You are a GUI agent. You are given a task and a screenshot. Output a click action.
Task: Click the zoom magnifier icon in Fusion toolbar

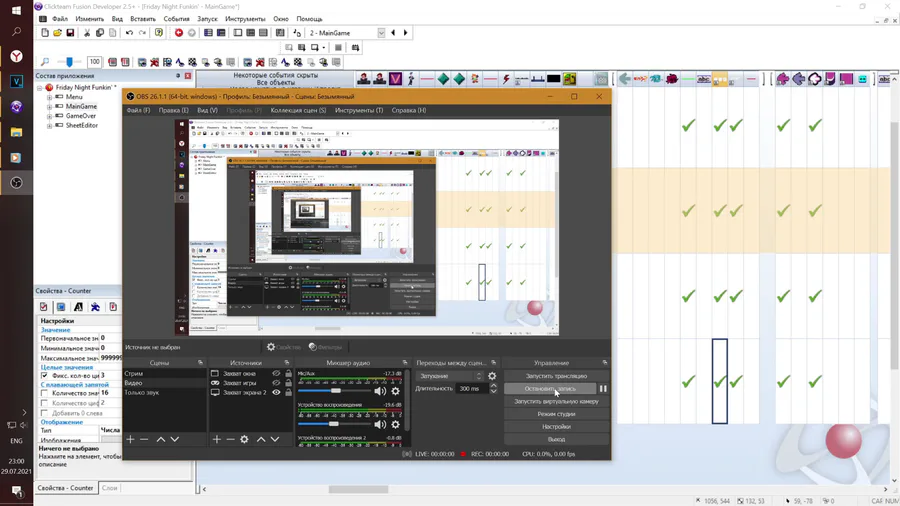coord(45,62)
